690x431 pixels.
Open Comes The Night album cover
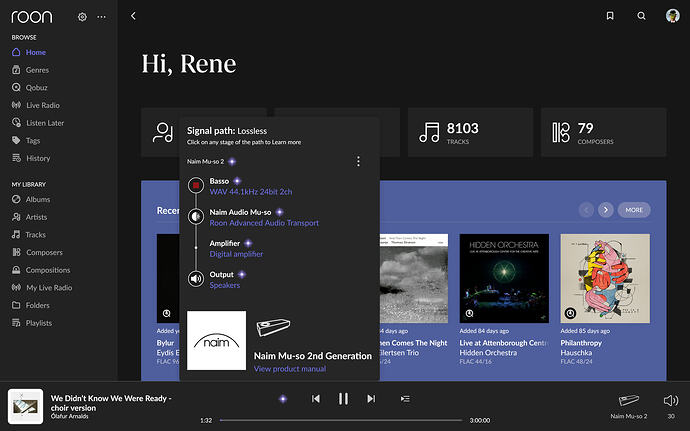pos(414,278)
